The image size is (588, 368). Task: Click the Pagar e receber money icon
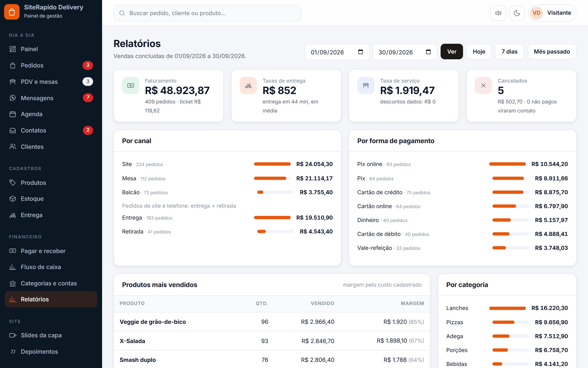pyautogui.click(x=13, y=251)
